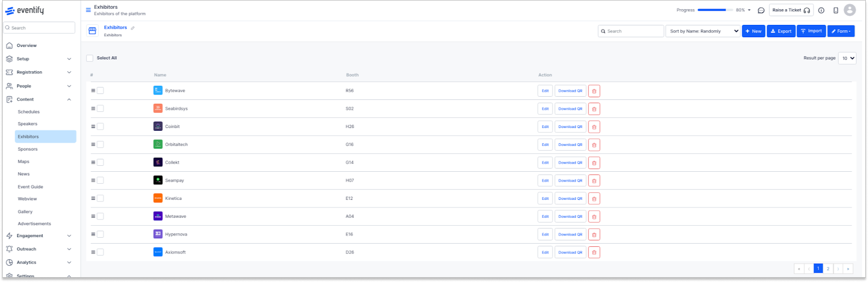868x282 pixels.
Task: Delete the Seabirdsys exhibitor
Action: tap(594, 109)
